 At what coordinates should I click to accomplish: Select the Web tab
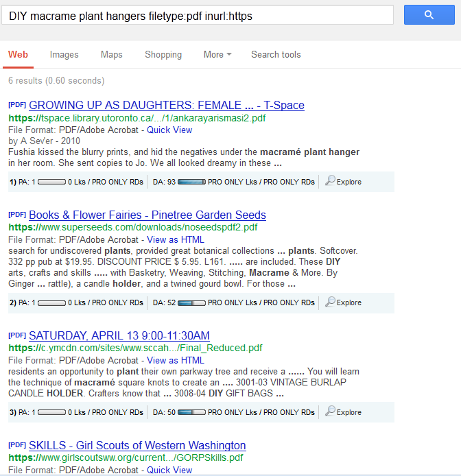(18, 55)
